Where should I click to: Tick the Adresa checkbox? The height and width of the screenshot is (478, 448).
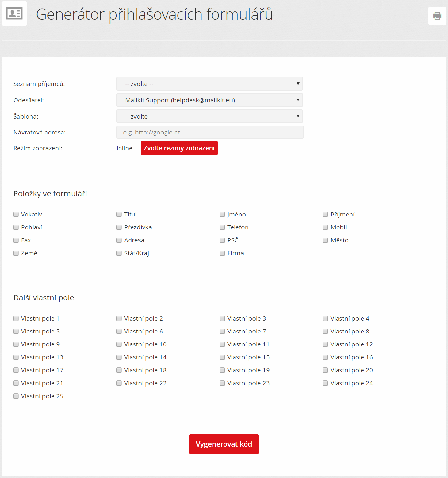click(119, 240)
